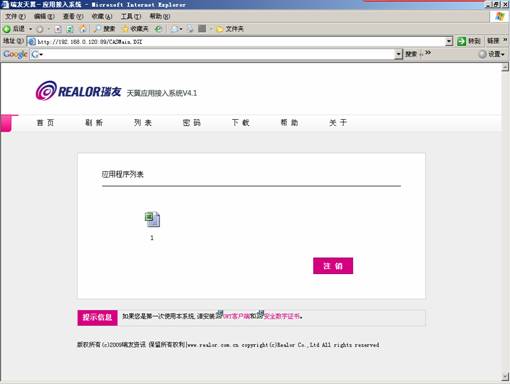Viewport: 510px width, 384px height.
Task: Click the gray square toolbar icon
Action: click(x=202, y=29)
